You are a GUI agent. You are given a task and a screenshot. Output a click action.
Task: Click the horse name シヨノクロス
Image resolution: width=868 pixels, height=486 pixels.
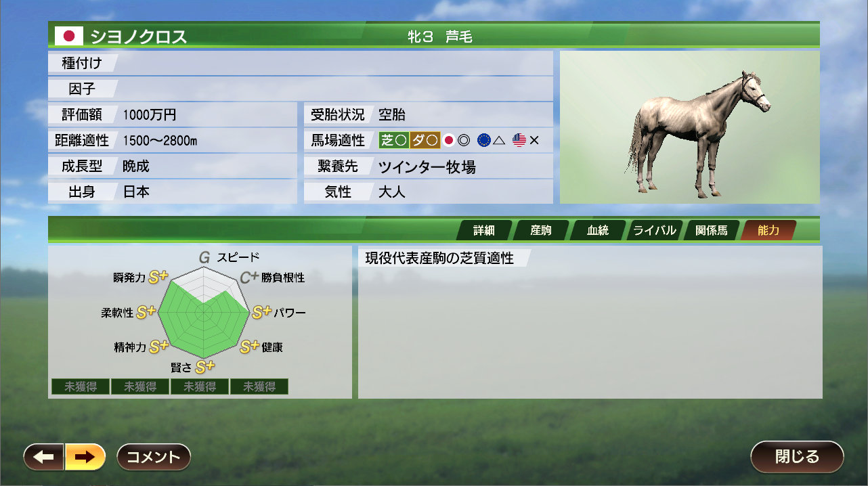pyautogui.click(x=139, y=37)
